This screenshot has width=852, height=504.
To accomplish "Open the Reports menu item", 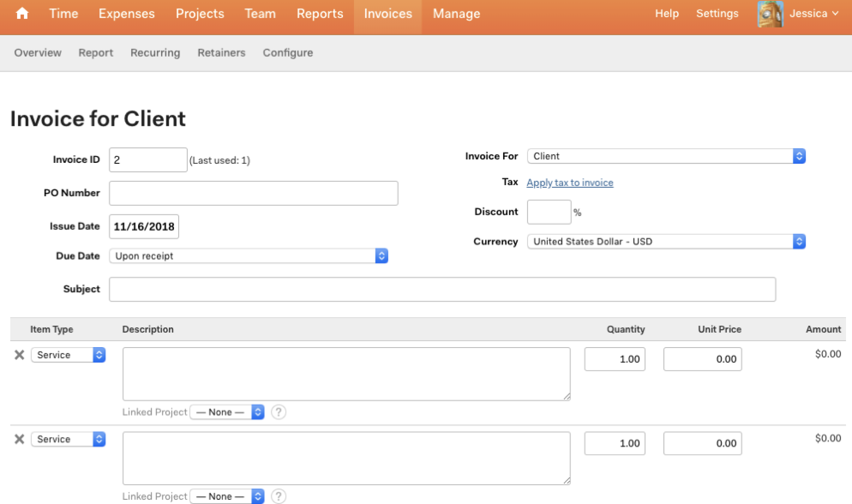I will click(x=320, y=14).
